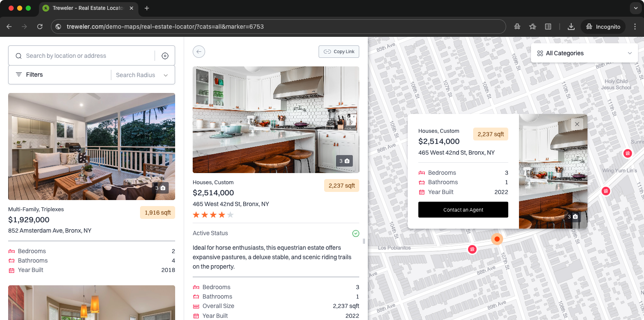Open photo count badge on Amsterdam Ave listing
This screenshot has width=644, height=320.
(160, 188)
